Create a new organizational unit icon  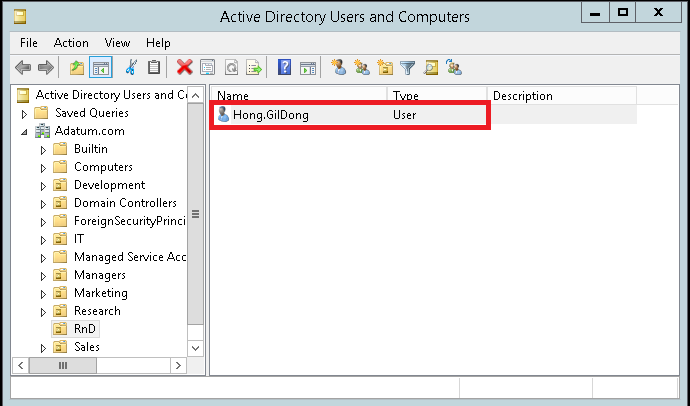[385, 67]
